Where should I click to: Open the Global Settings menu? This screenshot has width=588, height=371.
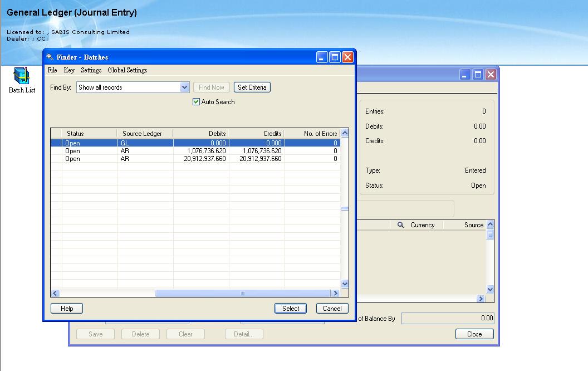pos(127,70)
